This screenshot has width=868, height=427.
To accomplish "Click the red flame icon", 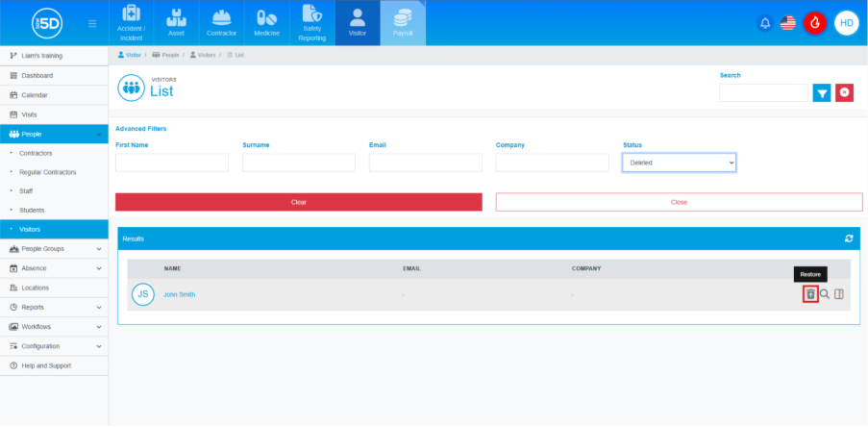I will [x=815, y=23].
